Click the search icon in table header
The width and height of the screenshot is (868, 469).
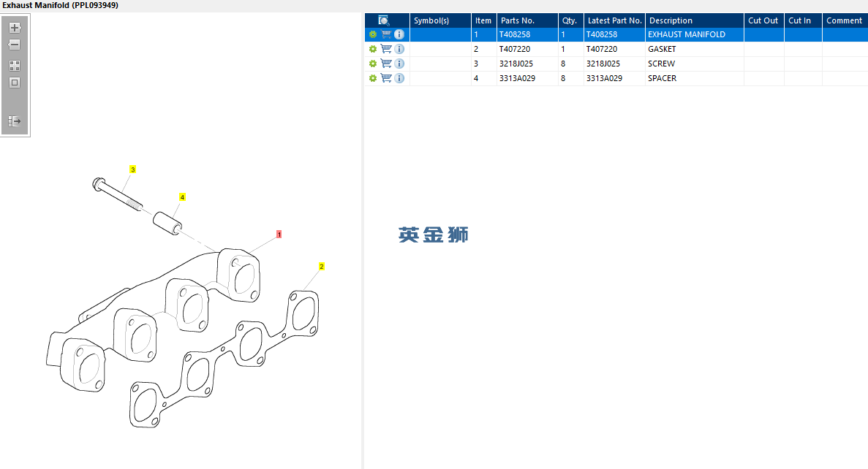pyautogui.click(x=384, y=20)
